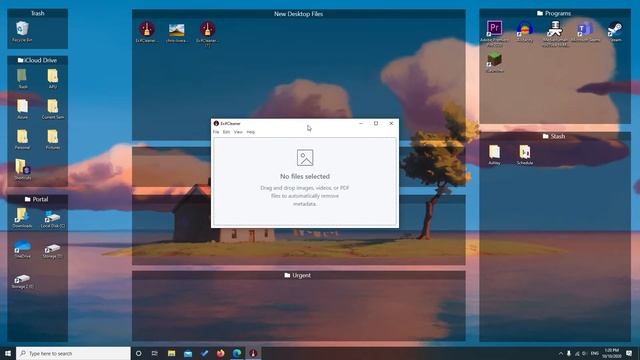Viewport: 640px width, 360px height.
Task: Open the Windows Start menu
Action: (7, 353)
